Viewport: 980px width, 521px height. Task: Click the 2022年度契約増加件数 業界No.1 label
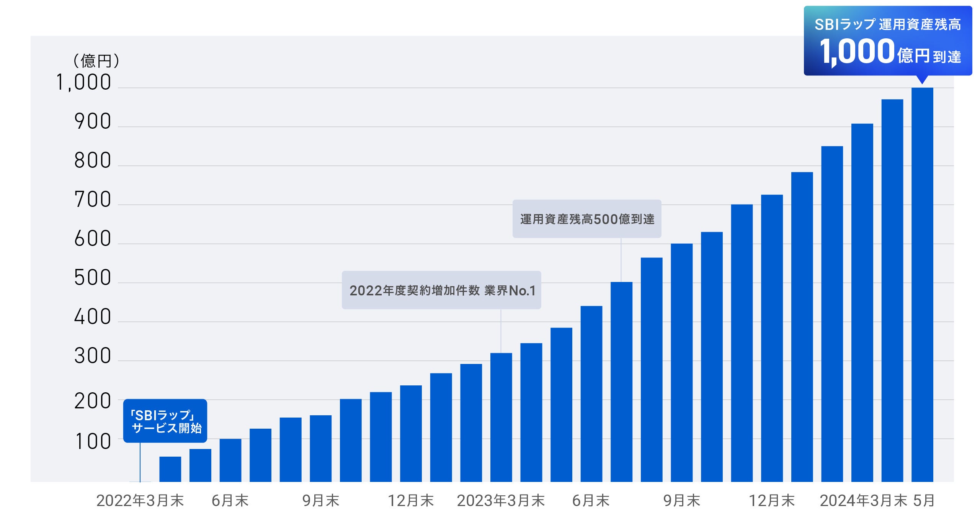click(441, 290)
